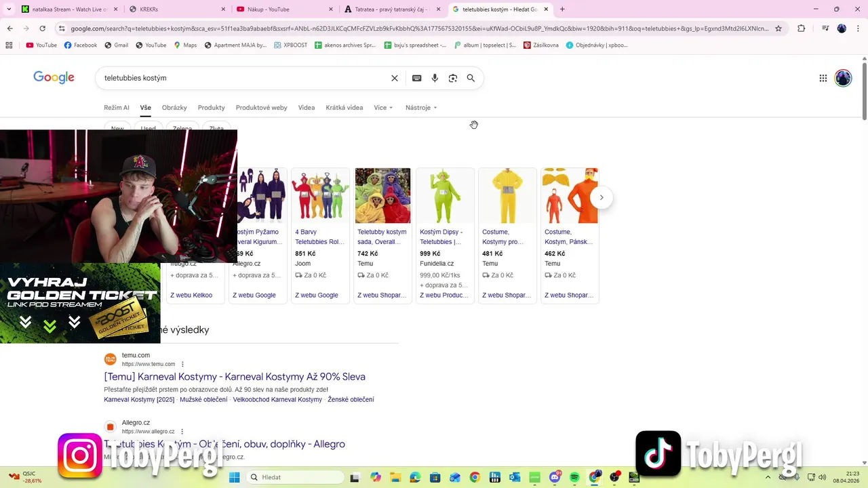Switch to Krátká videa tab

(x=344, y=108)
